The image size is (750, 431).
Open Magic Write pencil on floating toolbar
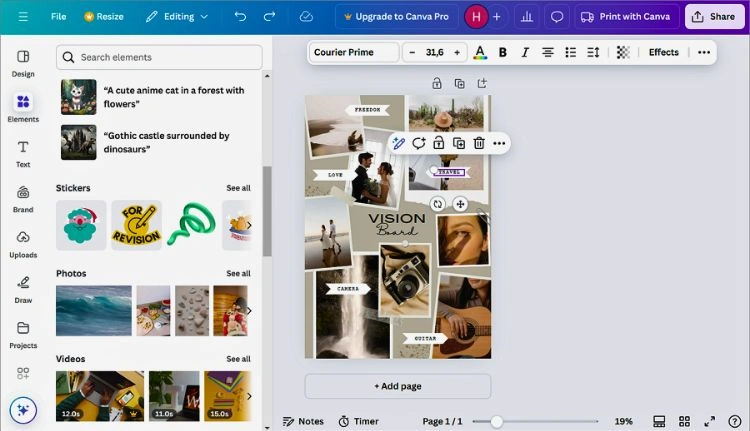[398, 144]
